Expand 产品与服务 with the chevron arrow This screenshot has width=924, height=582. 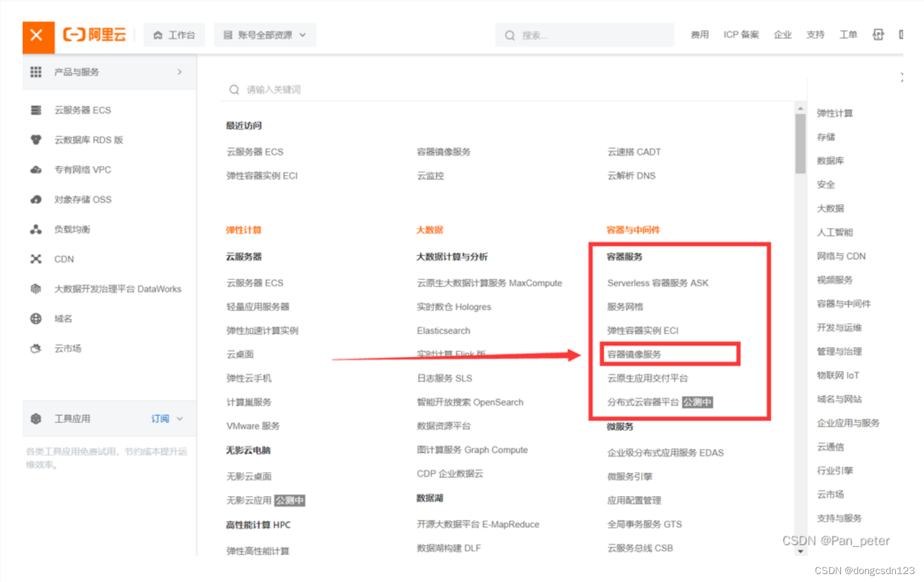click(179, 72)
